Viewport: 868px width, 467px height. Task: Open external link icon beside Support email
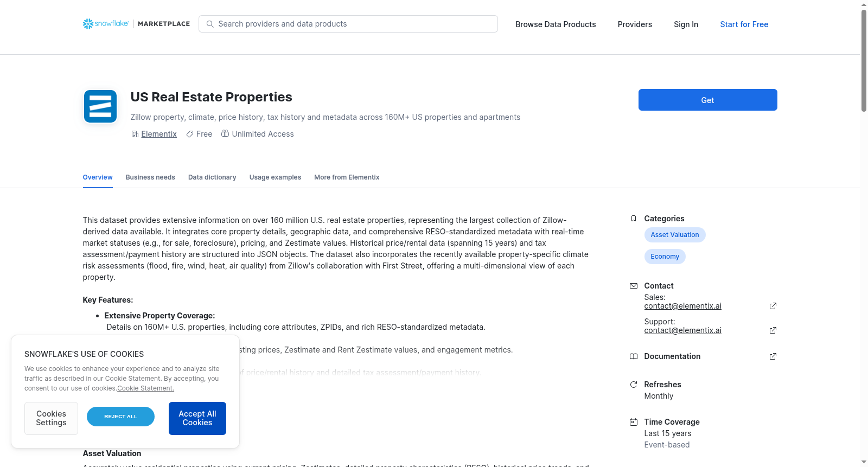[773, 330]
